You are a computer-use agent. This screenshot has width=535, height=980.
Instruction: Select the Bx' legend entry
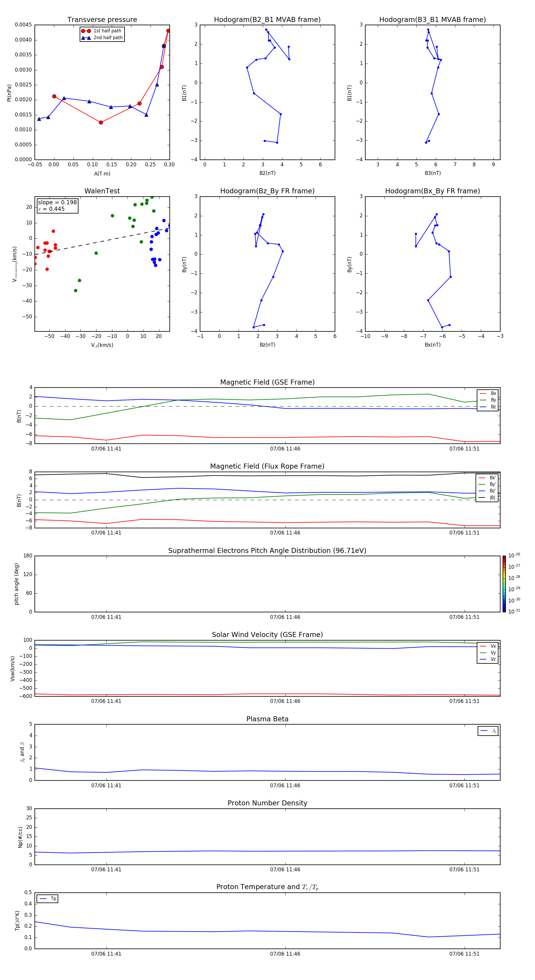pos(487,478)
